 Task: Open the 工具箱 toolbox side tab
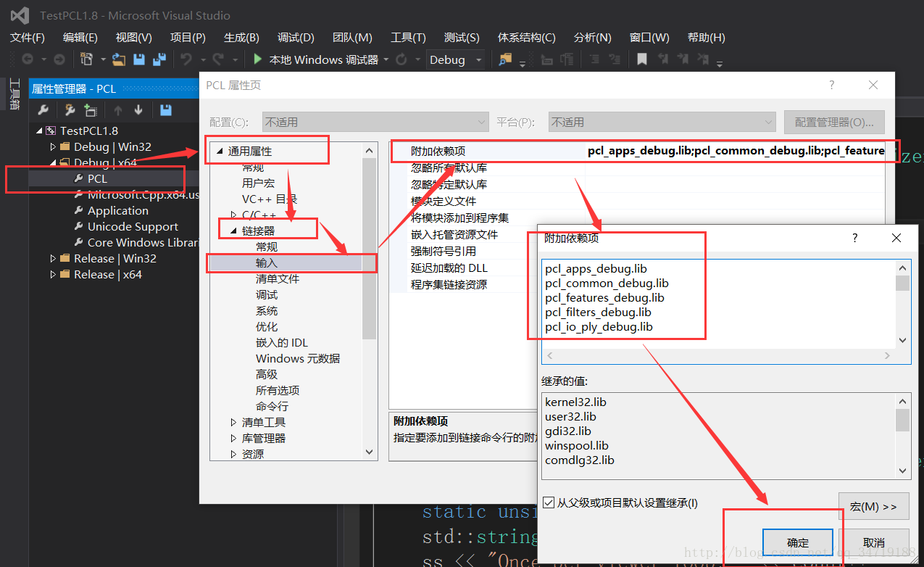click(14, 94)
